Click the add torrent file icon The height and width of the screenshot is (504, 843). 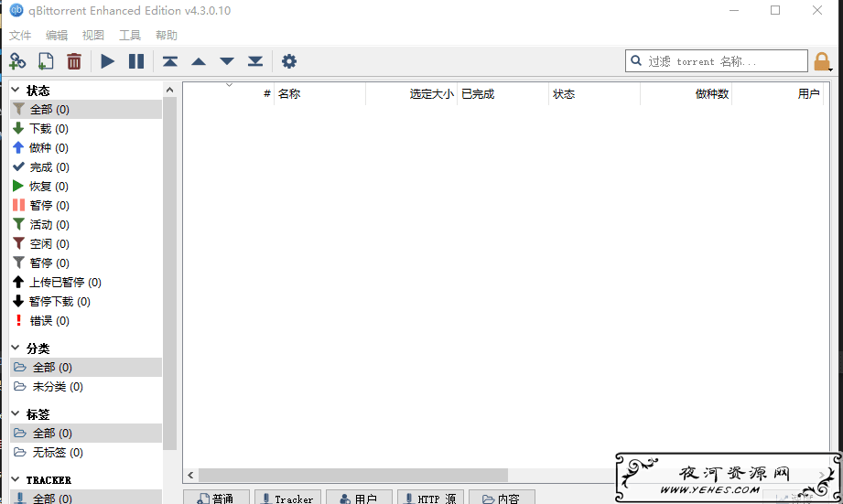point(46,61)
